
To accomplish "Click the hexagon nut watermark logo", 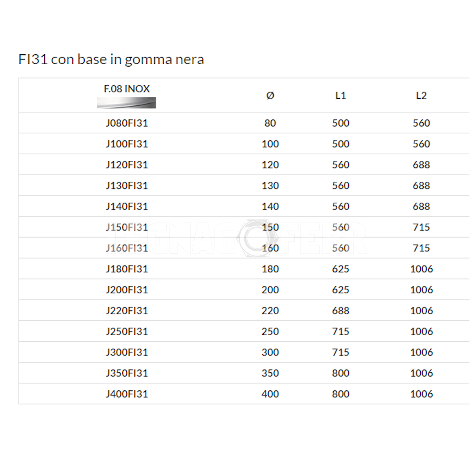I will [x=256, y=238].
